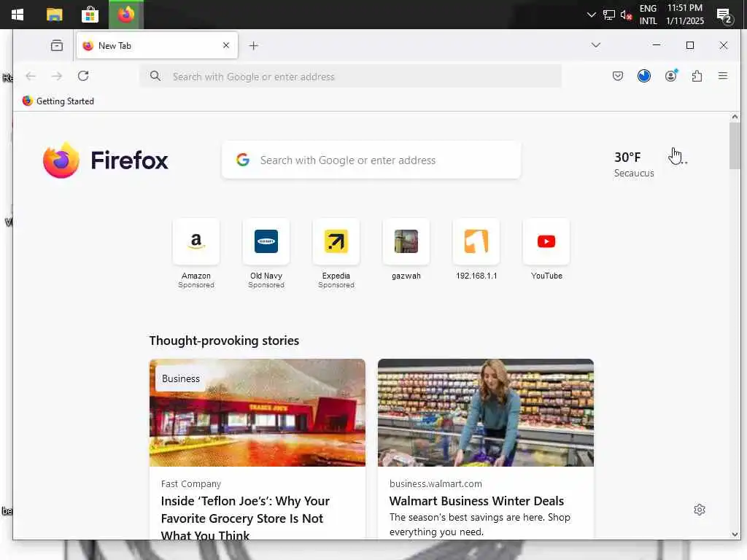Screen dimensions: 747x560
Task: Open the clock showing 11:51 PM
Action: coord(684,15)
